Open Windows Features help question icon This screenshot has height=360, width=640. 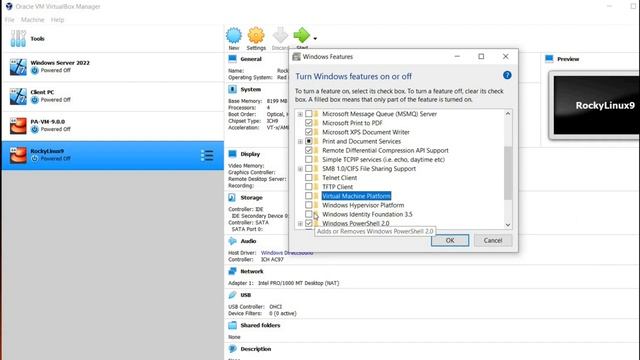click(507, 75)
